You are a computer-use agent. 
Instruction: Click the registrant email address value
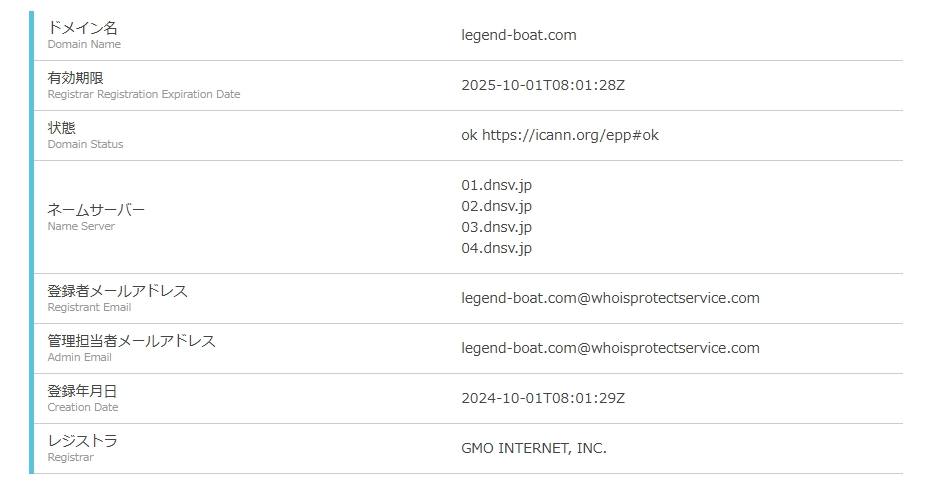pyautogui.click(x=610, y=298)
